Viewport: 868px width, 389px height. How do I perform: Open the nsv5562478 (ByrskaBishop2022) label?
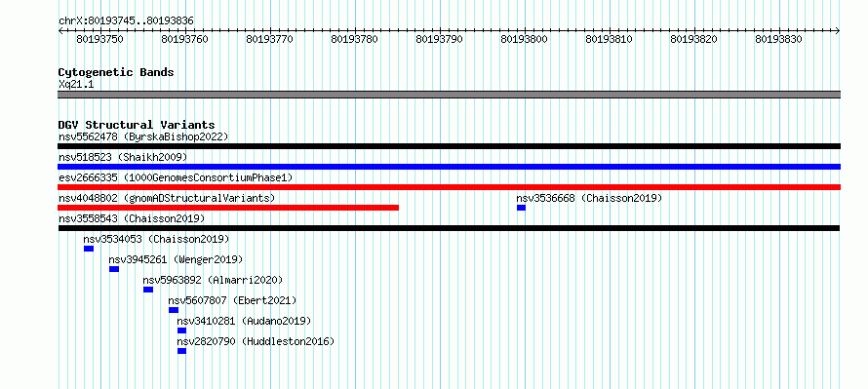point(143,136)
